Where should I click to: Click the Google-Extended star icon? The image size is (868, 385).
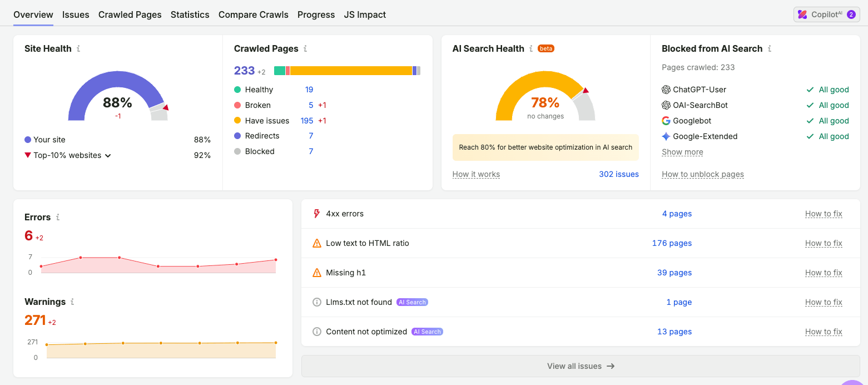click(666, 136)
